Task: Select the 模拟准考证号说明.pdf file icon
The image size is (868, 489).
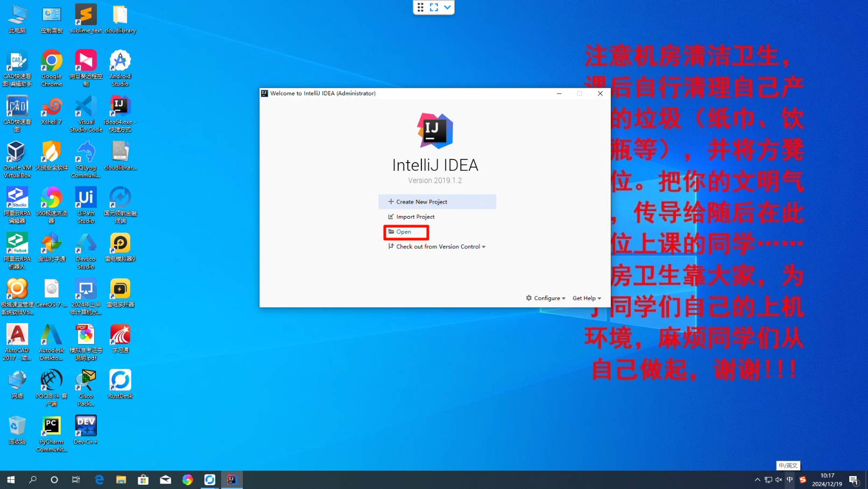Action: click(x=86, y=343)
